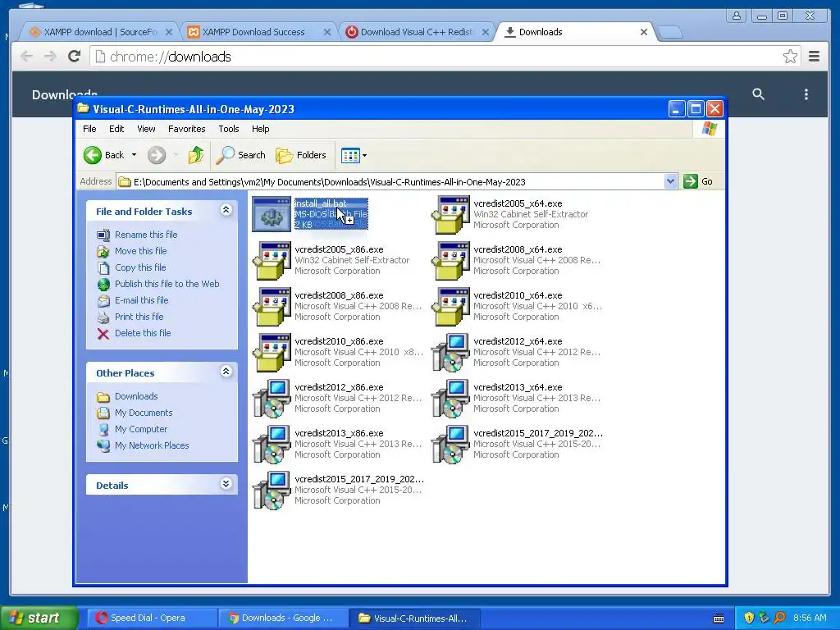
Task: Open Downloads page three-dot menu
Action: [x=806, y=94]
